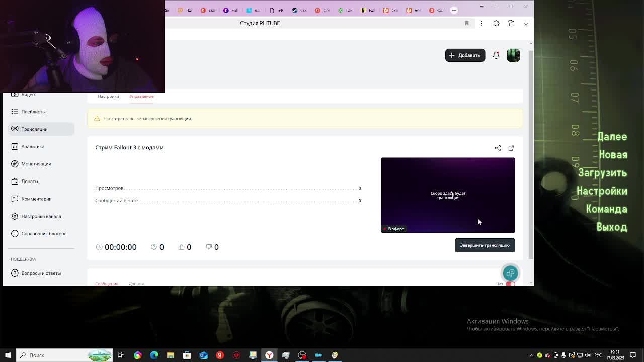Screen dimensions: 644x362
Task: Open Outlook from the taskbar
Action: (203, 355)
